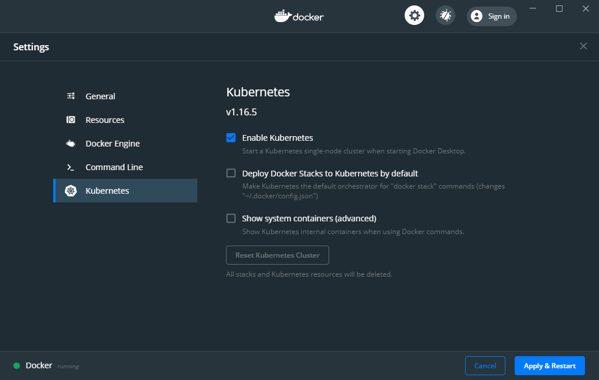
Task: Uncheck the Enable Kubernetes checkbox
Action: [231, 137]
